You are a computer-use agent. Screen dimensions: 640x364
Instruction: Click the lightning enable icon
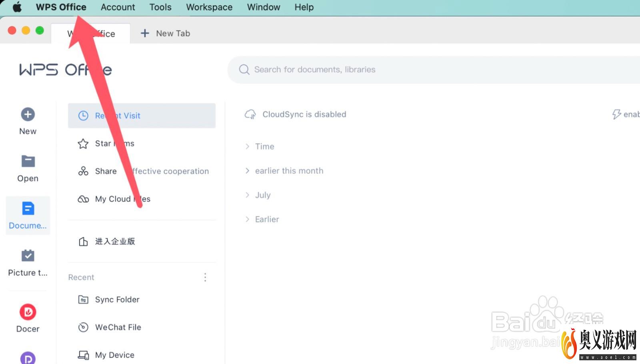pyautogui.click(x=616, y=114)
